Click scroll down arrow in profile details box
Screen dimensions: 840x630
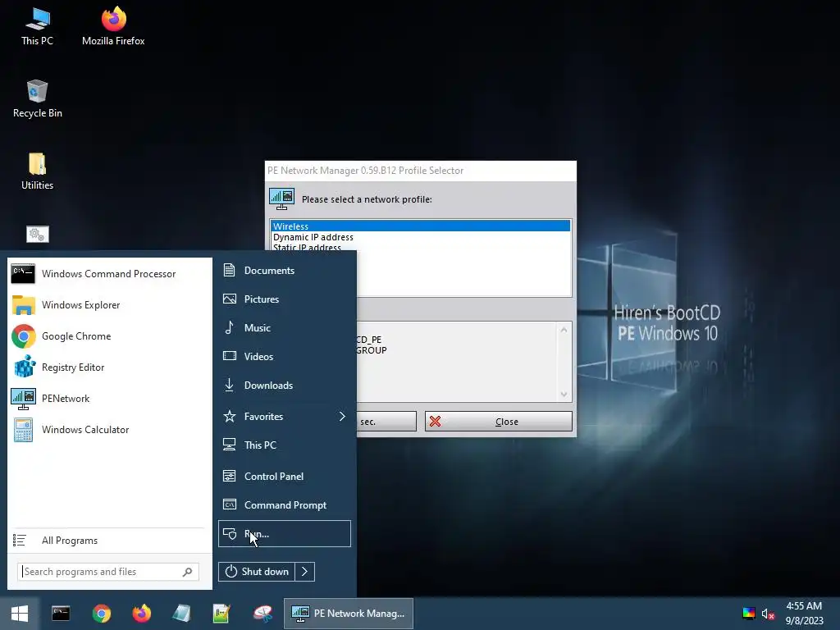tap(564, 395)
